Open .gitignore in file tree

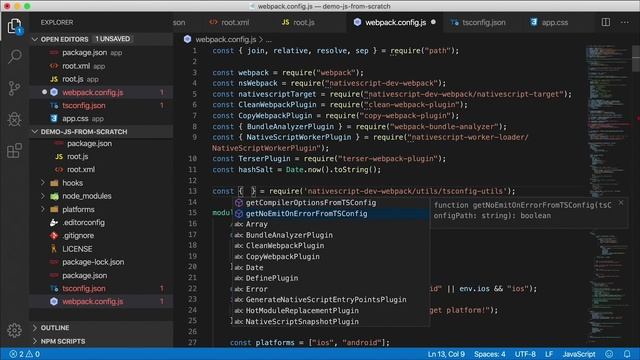coord(102,236)
